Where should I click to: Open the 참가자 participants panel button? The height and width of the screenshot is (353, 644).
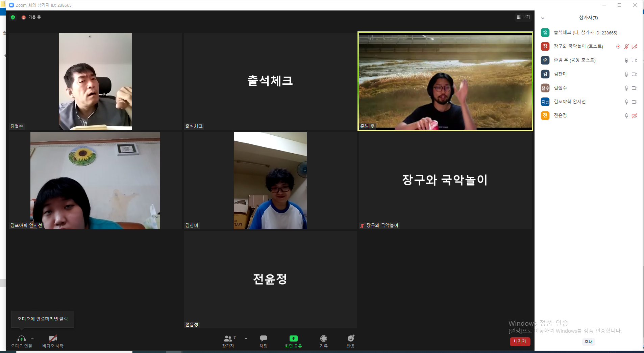coord(228,341)
